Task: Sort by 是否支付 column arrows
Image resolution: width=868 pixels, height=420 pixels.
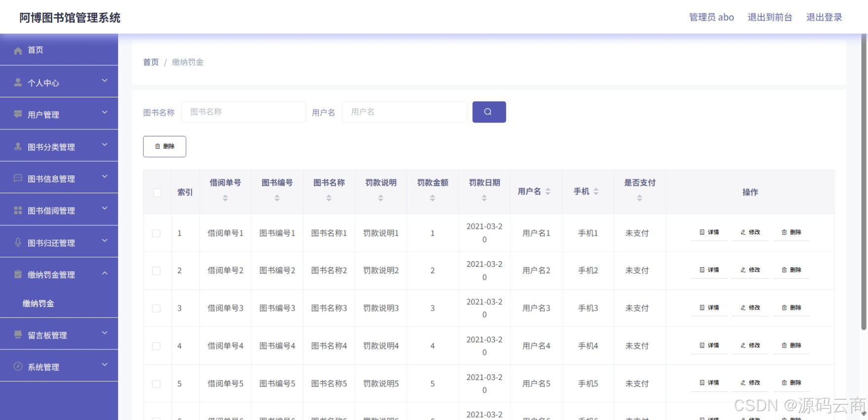Action: point(639,198)
